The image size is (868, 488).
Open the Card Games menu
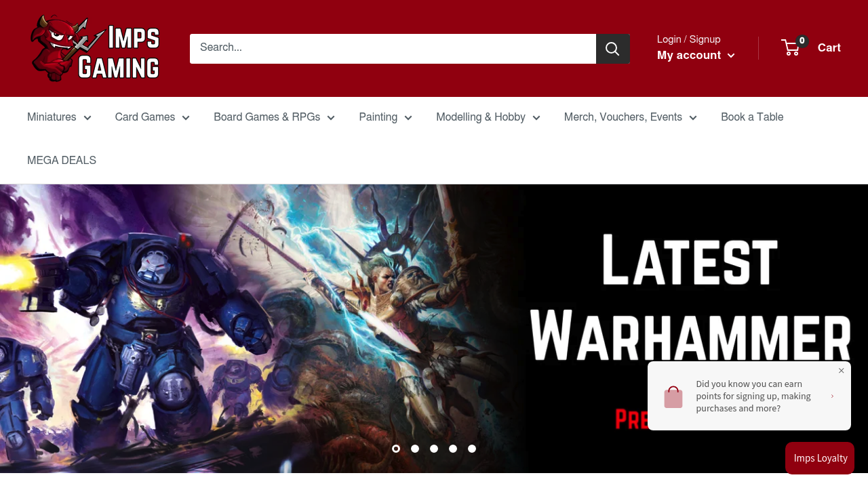coord(153,117)
